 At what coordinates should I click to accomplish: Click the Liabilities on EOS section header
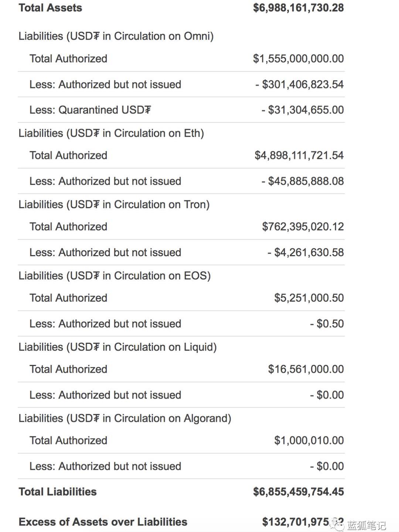(x=115, y=276)
